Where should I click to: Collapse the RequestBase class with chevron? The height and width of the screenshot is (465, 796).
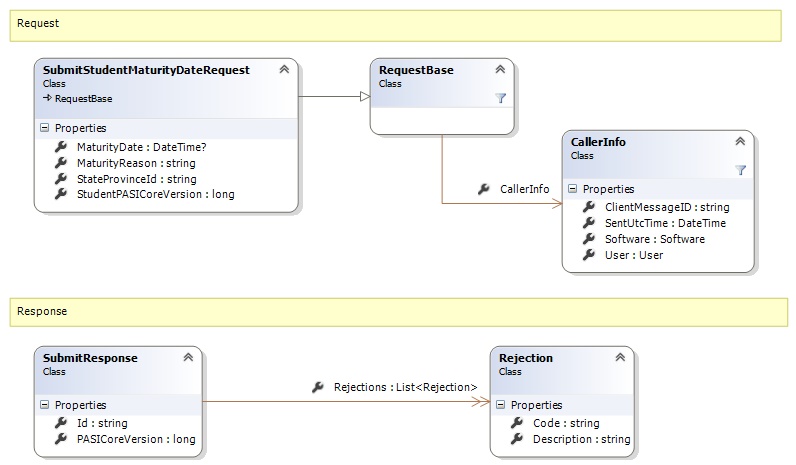coord(500,70)
